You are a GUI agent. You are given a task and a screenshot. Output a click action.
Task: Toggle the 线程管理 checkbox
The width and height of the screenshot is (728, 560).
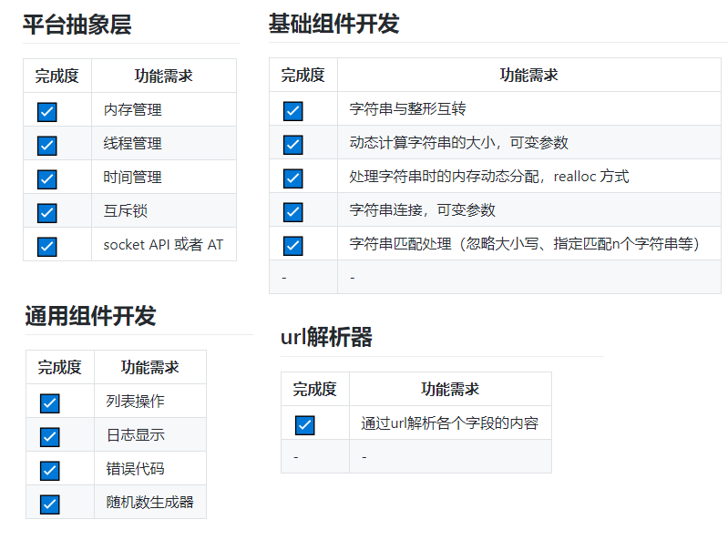[46, 146]
